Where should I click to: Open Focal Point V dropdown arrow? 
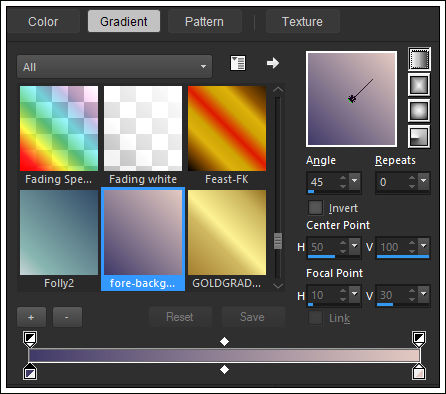(x=423, y=294)
